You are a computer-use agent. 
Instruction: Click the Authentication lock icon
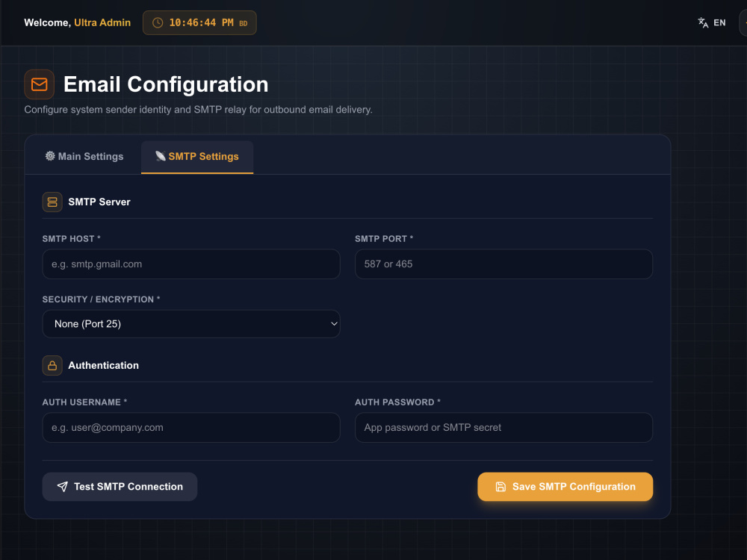(x=52, y=366)
